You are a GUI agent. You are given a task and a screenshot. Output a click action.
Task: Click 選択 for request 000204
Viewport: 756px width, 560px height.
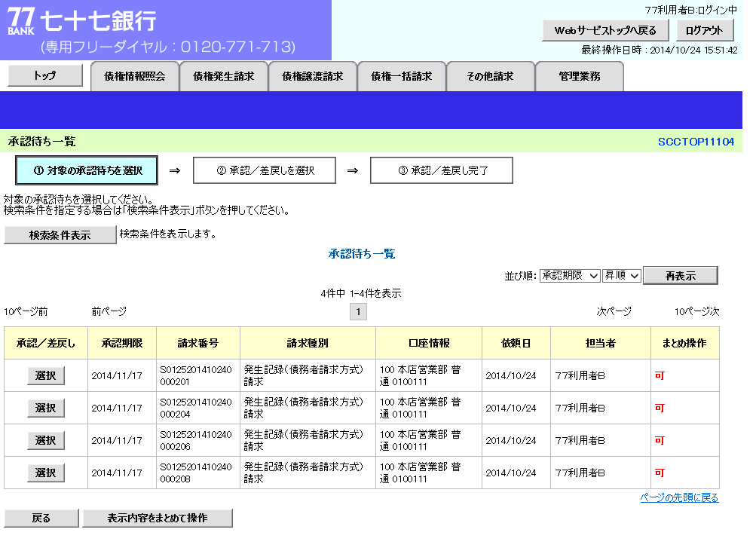click(x=45, y=408)
